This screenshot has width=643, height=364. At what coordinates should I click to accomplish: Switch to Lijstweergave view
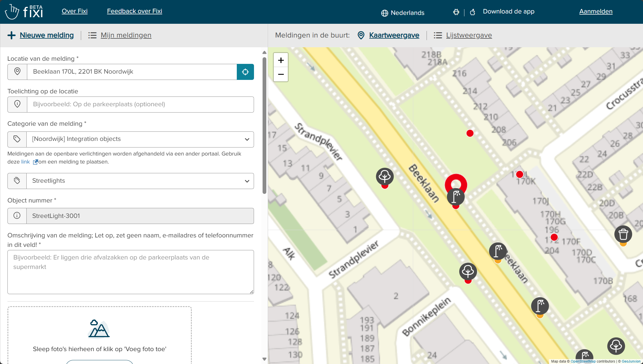[x=468, y=35]
